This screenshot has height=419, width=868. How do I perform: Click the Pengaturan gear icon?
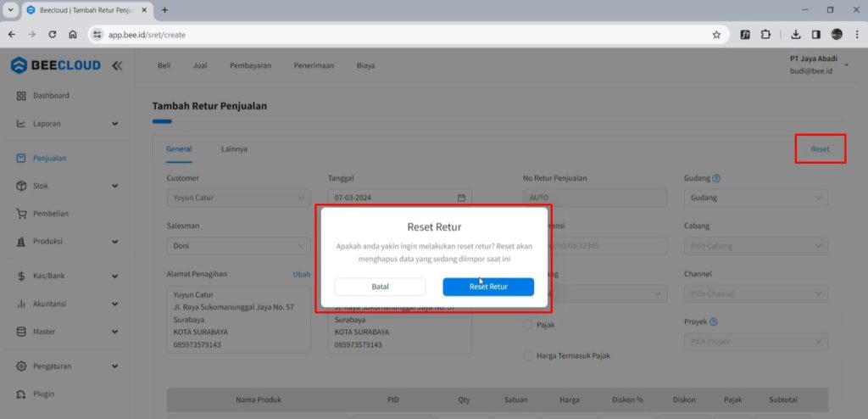pos(21,366)
